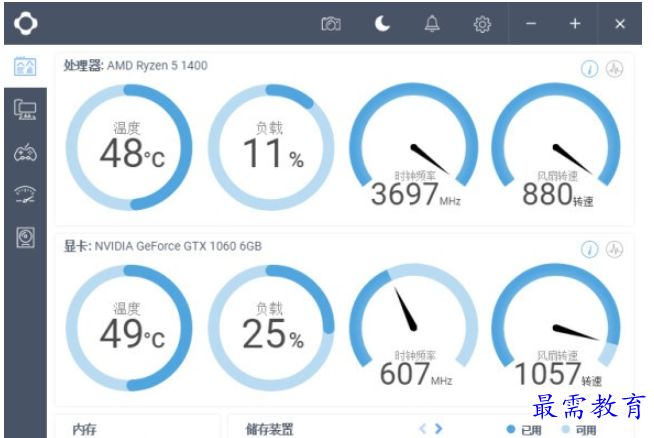
Task: Open settings with the gear icon
Action: coord(482,24)
